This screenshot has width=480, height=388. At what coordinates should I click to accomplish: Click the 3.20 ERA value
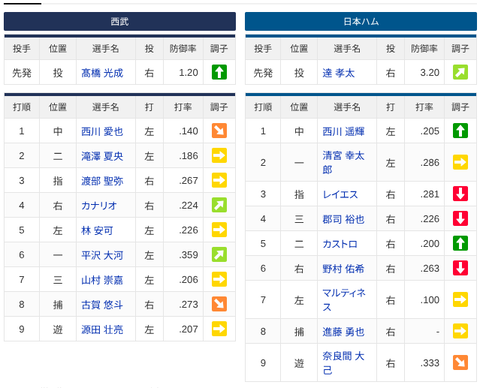(430, 72)
